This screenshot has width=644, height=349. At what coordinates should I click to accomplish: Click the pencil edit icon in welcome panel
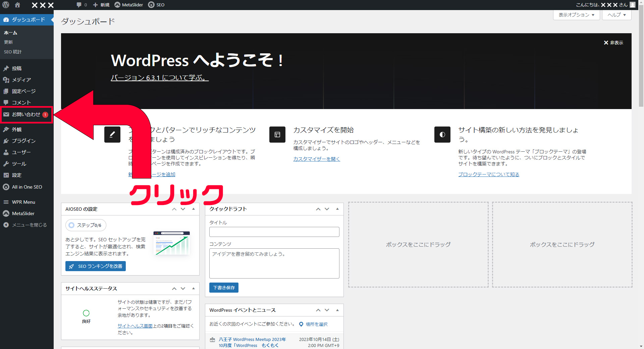[x=112, y=135]
